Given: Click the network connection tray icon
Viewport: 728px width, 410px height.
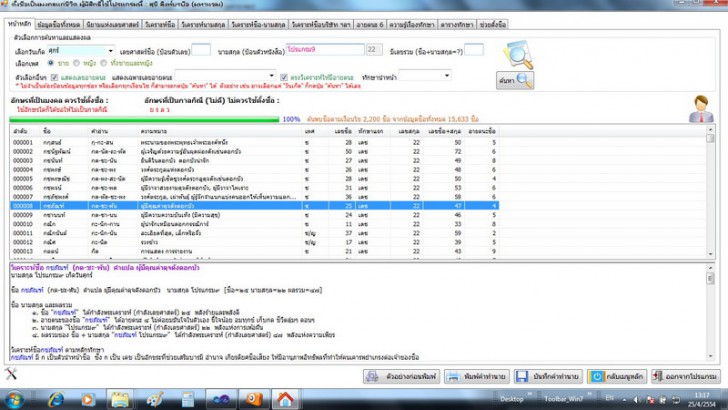Looking at the screenshot, I should (x=676, y=400).
